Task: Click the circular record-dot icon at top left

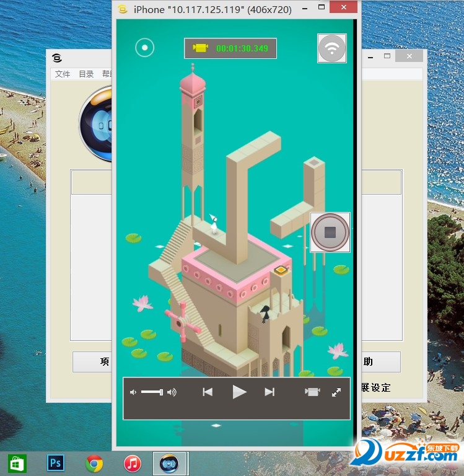Action: click(145, 48)
